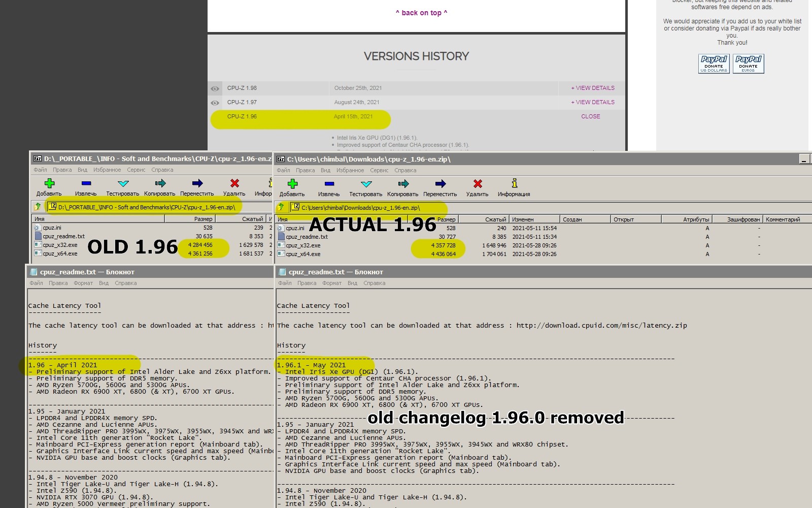Click Copy (Копировать) in Downloads 7-Zip window
This screenshot has height=508, width=812.
pos(403,187)
